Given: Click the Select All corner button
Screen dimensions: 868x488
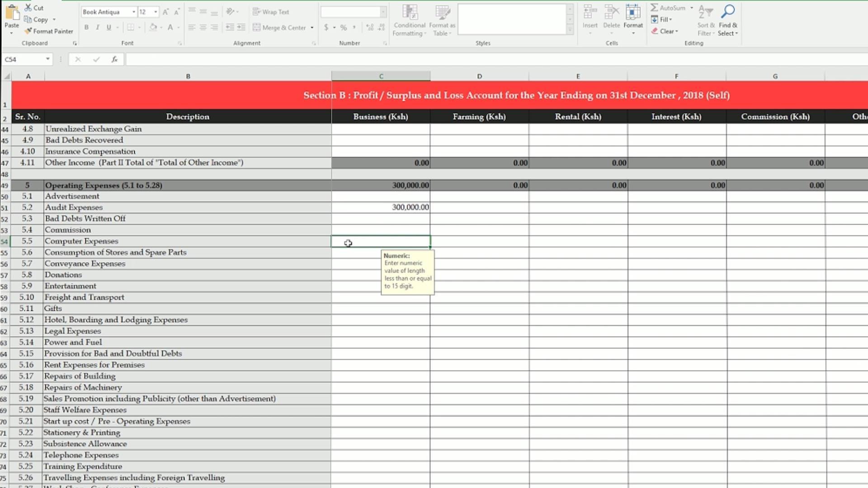Looking at the screenshot, I should 6,76.
